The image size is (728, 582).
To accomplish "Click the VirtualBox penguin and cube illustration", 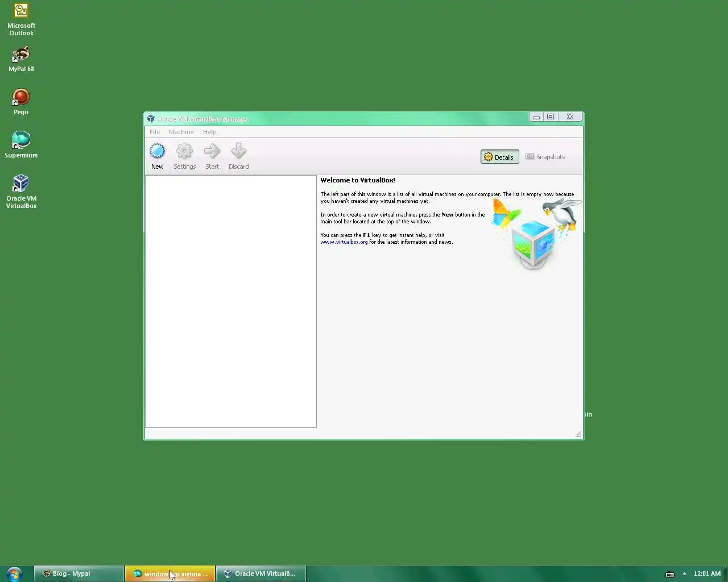I will tap(536, 233).
